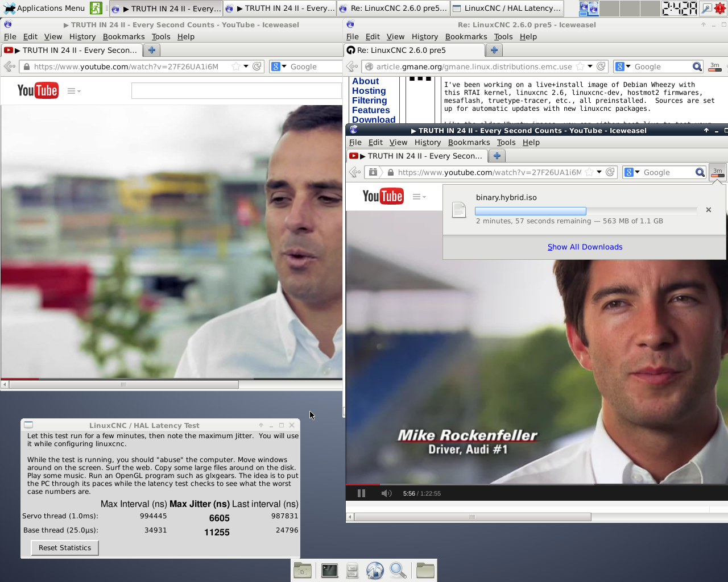Click the YouTube logo in left window
The height and width of the screenshot is (582, 728).
pos(38,90)
